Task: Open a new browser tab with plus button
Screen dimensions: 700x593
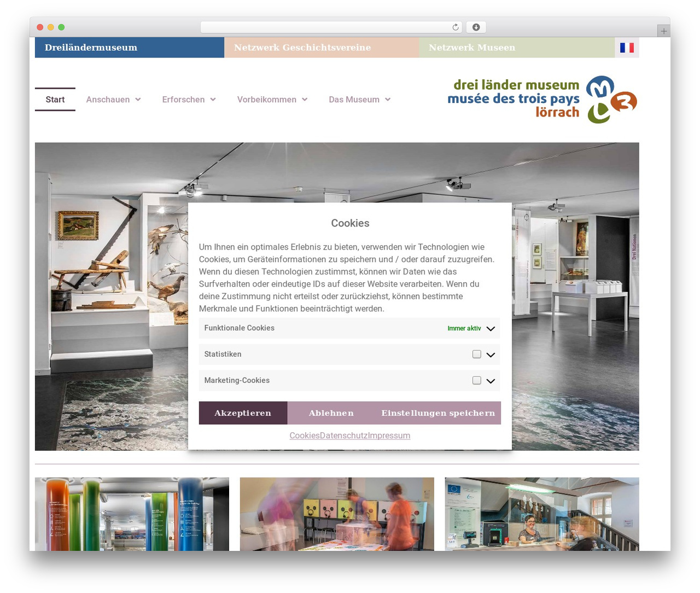Action: tap(663, 31)
